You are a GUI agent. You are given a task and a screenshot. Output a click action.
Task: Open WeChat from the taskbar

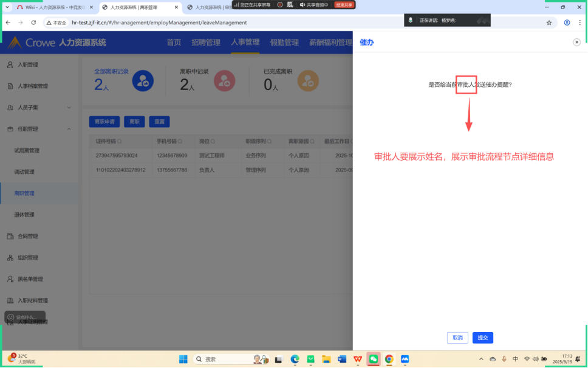(x=374, y=359)
